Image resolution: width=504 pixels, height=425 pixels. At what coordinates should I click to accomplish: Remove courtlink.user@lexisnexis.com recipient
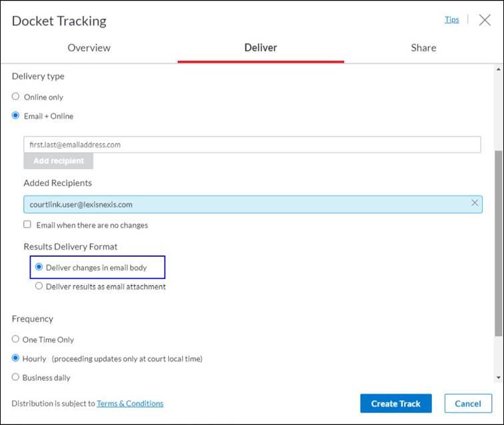[475, 203]
